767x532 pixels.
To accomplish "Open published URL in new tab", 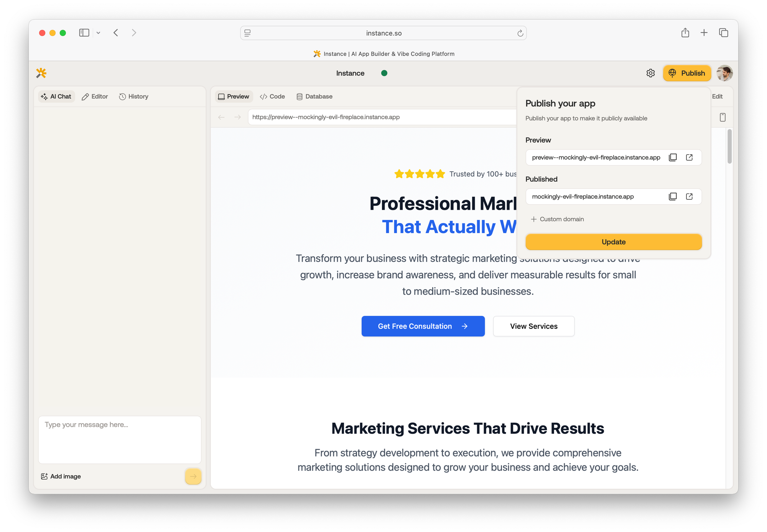I will click(x=689, y=197).
